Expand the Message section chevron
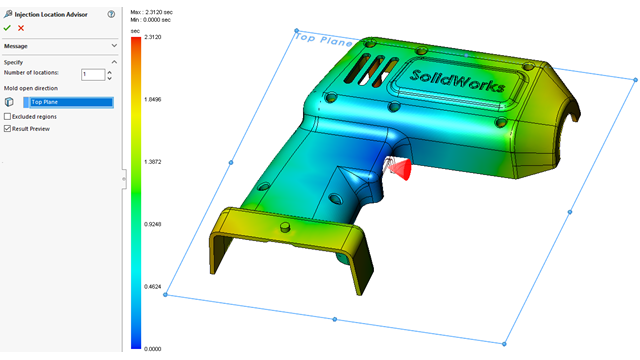The width and height of the screenshot is (640, 360). click(x=114, y=46)
